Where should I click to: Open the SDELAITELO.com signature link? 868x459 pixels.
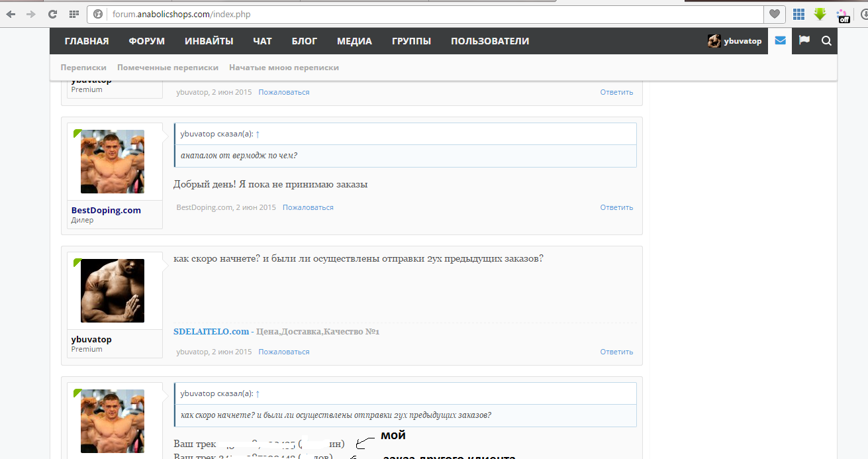tap(211, 331)
